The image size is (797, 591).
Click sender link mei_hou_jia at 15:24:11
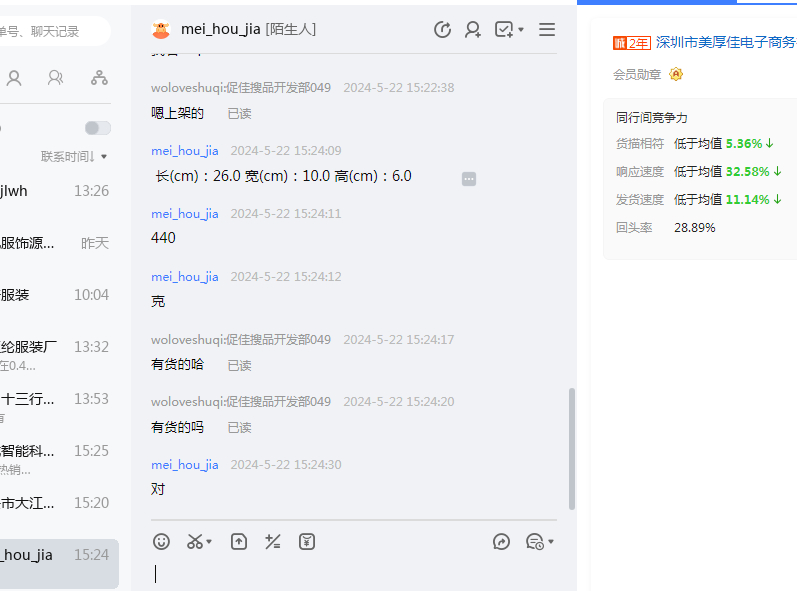[185, 214]
